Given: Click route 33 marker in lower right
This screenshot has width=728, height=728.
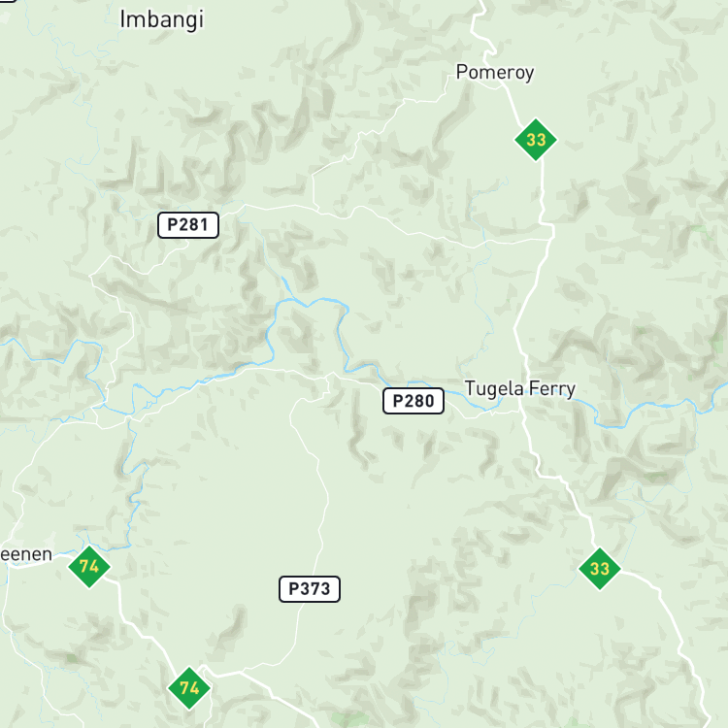Looking at the screenshot, I should (x=600, y=569).
